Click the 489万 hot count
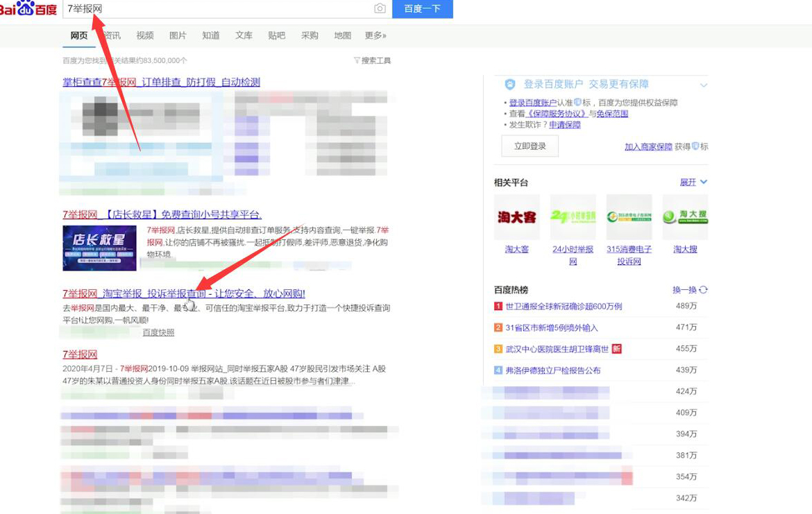The image size is (812, 514). coord(686,306)
